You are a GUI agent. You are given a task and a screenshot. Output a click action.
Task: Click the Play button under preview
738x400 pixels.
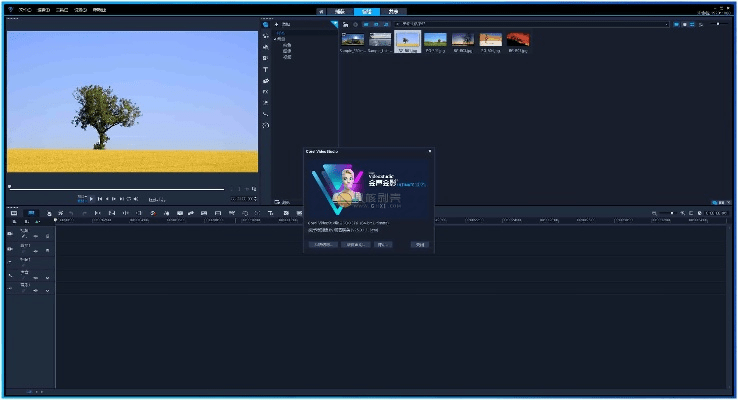91,199
